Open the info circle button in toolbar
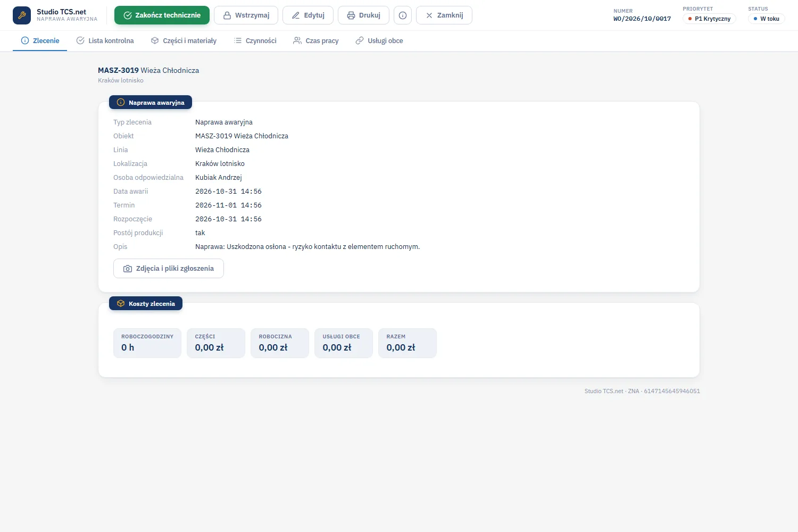This screenshot has height=532, width=798. [403, 15]
